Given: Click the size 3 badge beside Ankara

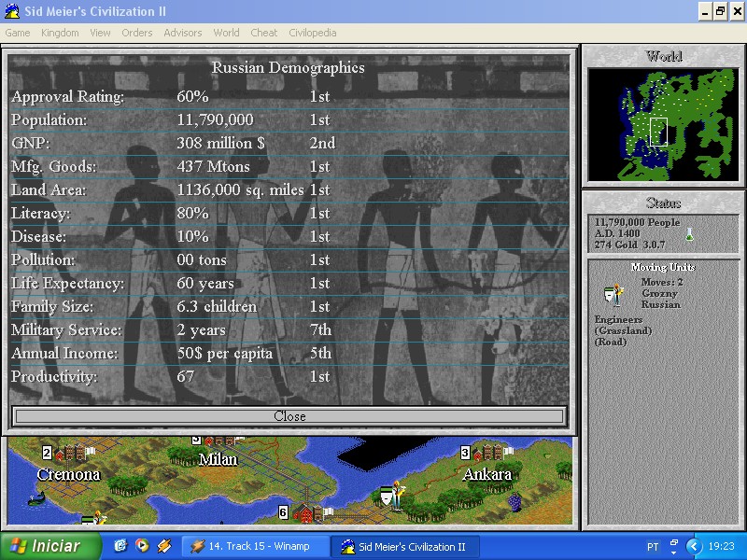Looking at the screenshot, I should tap(465, 453).
